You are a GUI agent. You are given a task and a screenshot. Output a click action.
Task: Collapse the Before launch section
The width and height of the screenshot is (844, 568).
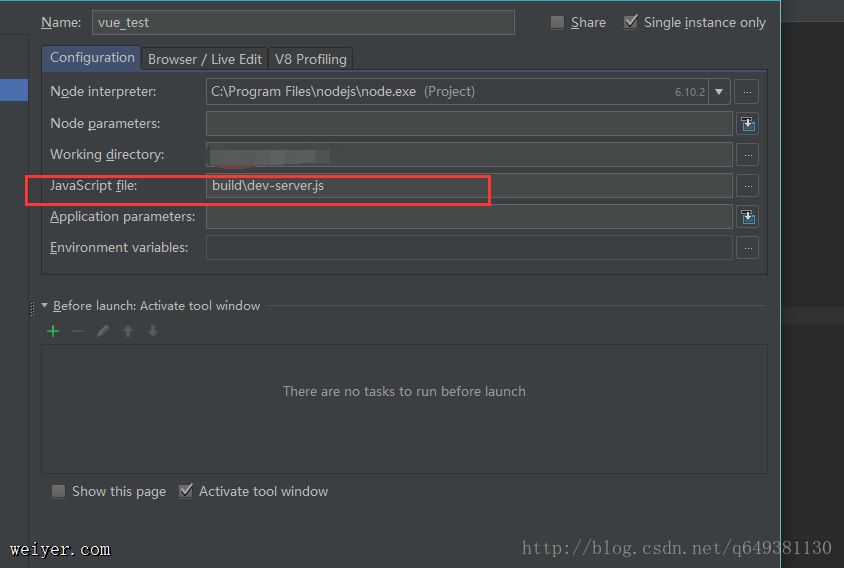44,306
